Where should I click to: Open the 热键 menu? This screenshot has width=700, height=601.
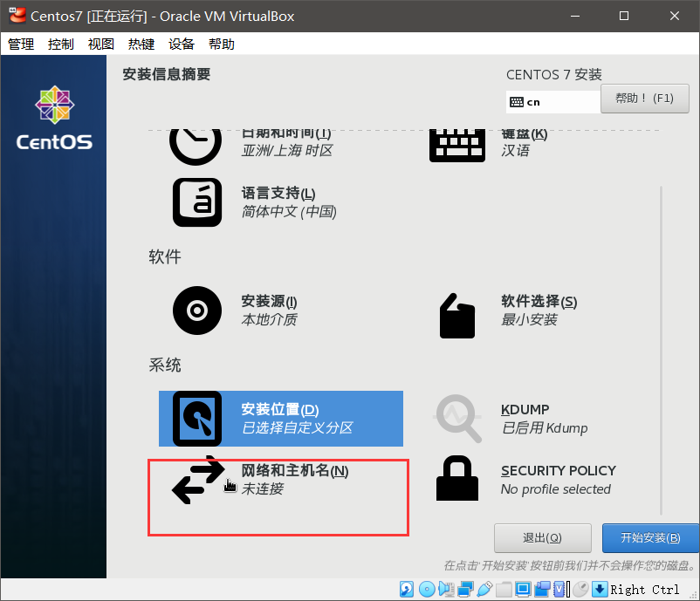point(141,44)
